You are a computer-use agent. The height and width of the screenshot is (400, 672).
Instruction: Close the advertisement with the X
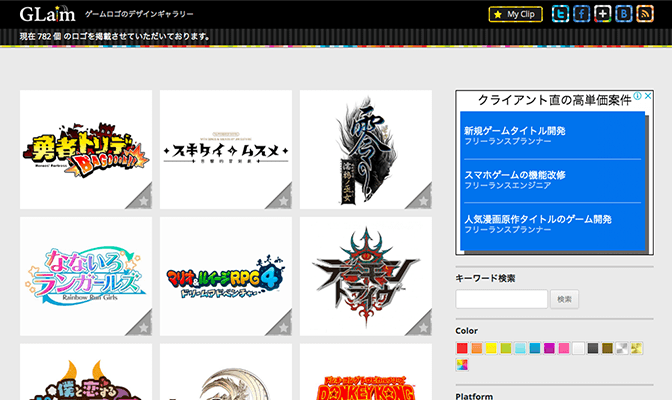(x=648, y=96)
